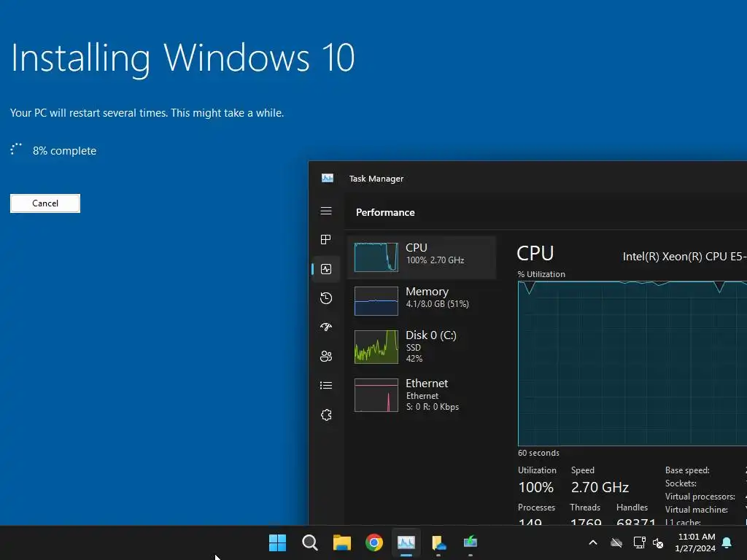This screenshot has height=560, width=747.
Task: Click the Task Manager title bar app icon
Action: coord(328,178)
